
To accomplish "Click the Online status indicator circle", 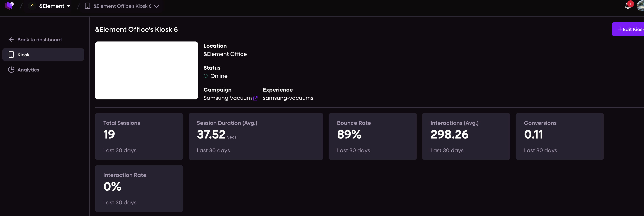I will coord(205,76).
